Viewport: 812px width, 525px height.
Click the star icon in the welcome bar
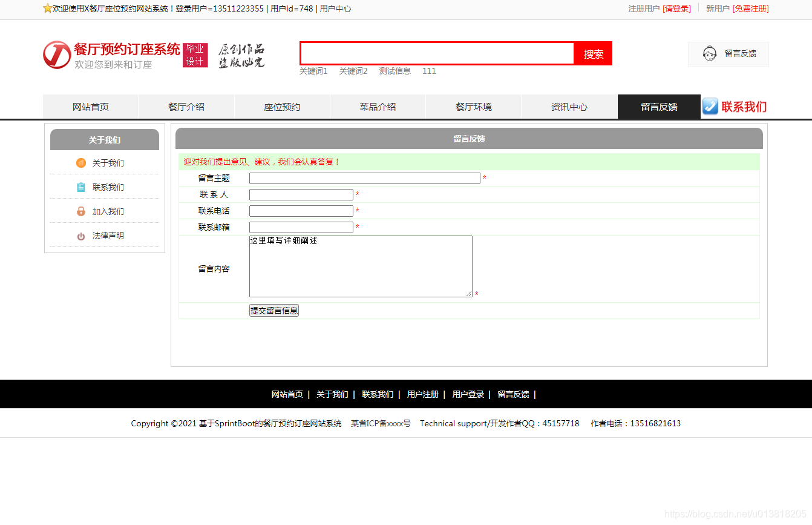(47, 8)
